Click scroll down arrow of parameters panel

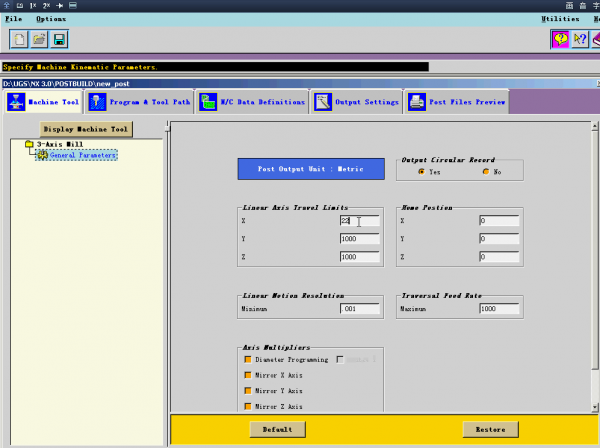coord(595,407)
